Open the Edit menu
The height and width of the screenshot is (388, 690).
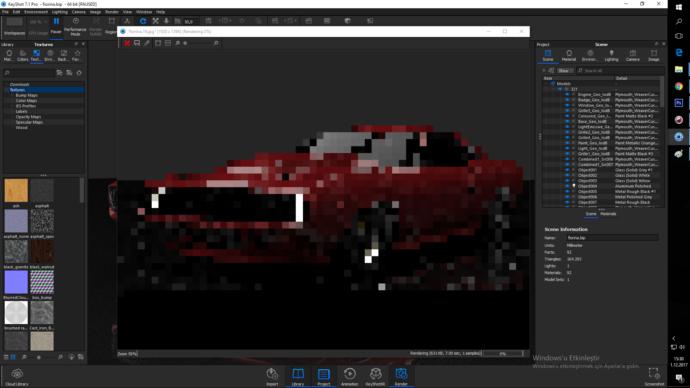[x=17, y=12]
